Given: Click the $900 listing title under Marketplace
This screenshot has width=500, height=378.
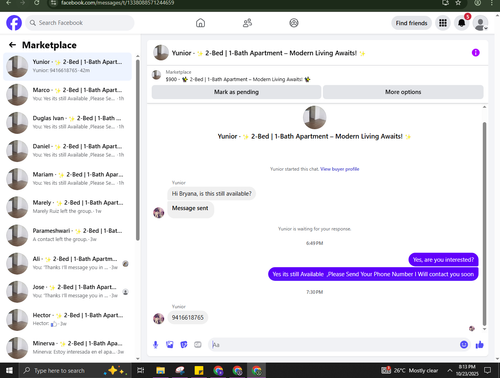Looking at the screenshot, I should pyautogui.click(x=238, y=79).
